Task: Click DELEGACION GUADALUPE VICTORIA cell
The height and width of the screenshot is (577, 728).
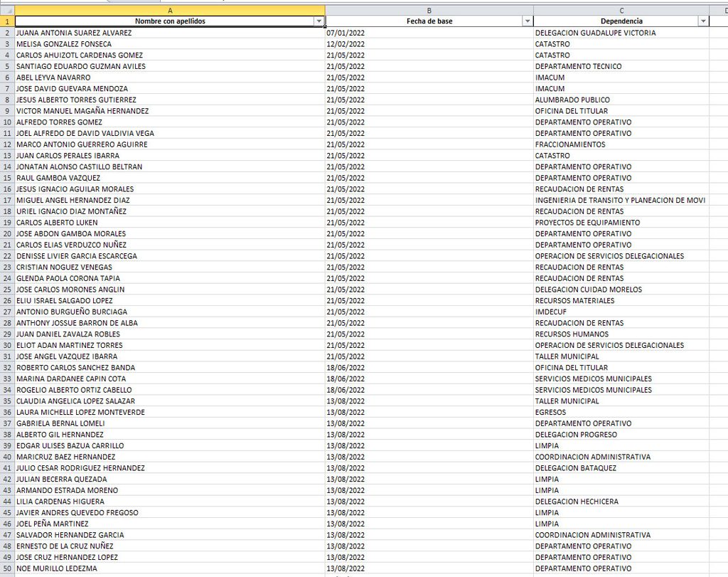Action: tap(621, 33)
